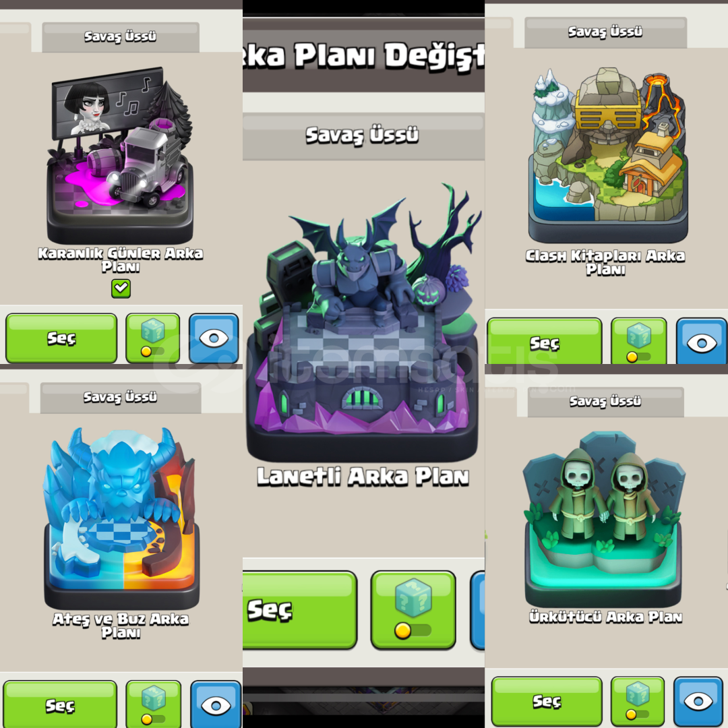The height and width of the screenshot is (728, 728).
Task: Toggle random cube for Ateş ve Buz scenery
Action: pos(154,704)
